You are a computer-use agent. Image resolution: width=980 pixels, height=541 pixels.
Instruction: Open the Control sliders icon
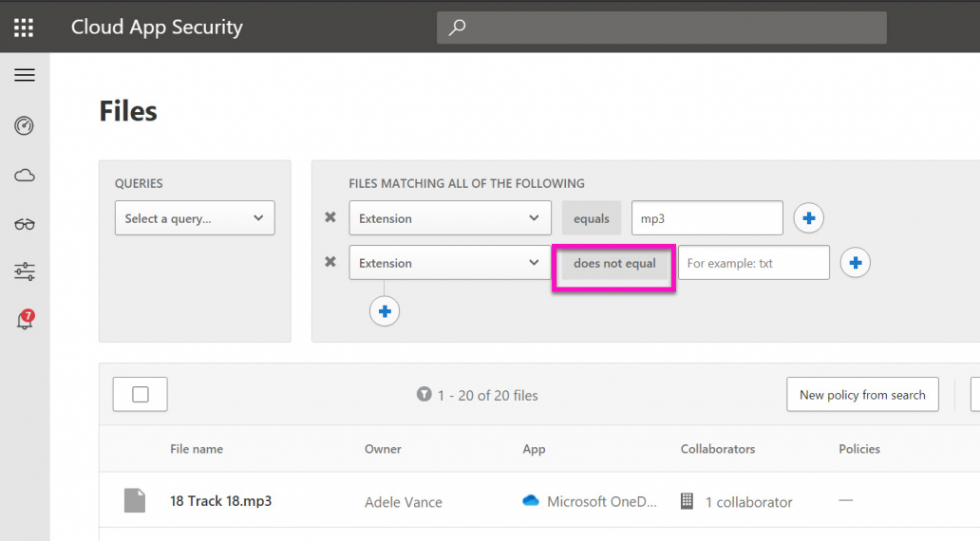click(x=25, y=271)
